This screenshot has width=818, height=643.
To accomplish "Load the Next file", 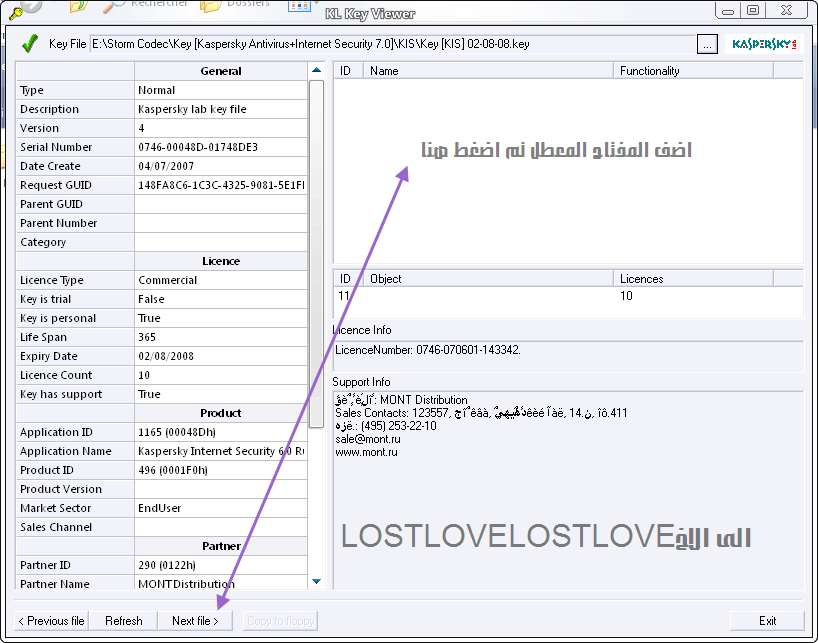I will point(195,620).
